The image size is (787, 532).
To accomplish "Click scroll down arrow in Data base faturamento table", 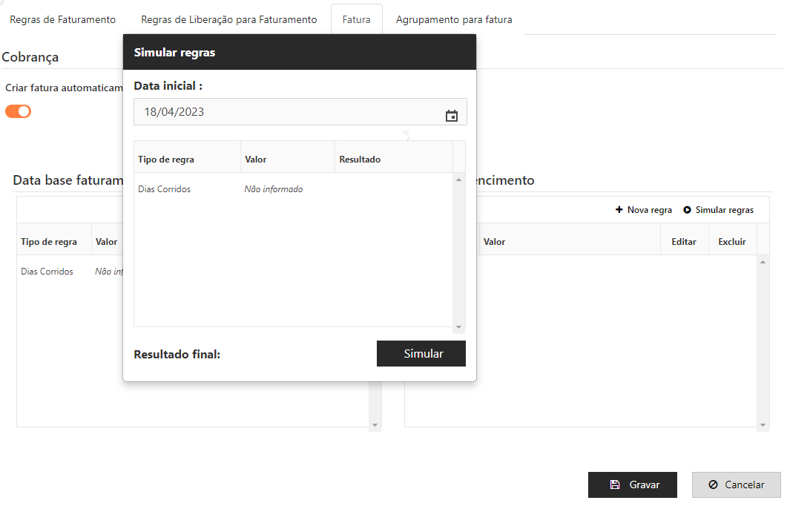I will (x=375, y=425).
